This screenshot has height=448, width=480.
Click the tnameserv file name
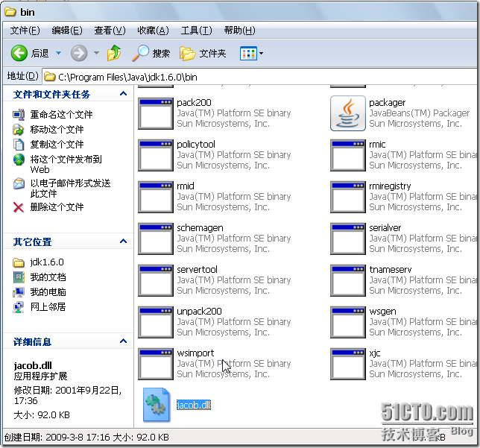click(391, 270)
